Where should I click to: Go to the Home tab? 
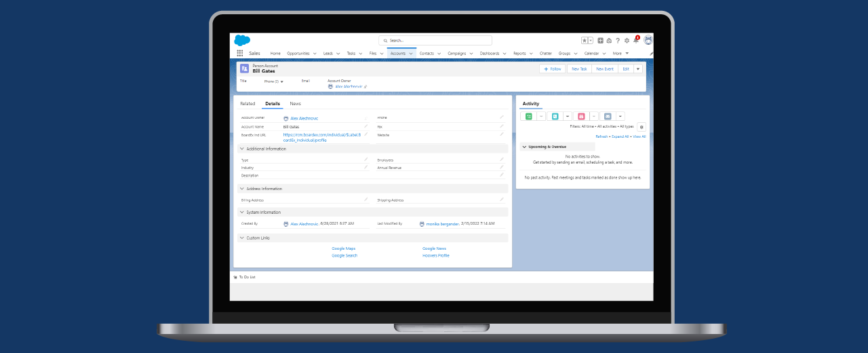pyautogui.click(x=275, y=53)
